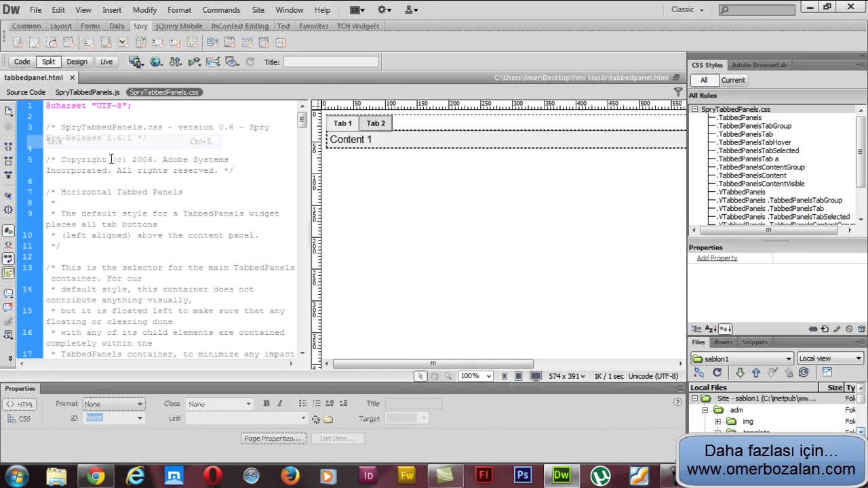868x488 pixels.
Task: Switch to Split view
Action: [48, 62]
